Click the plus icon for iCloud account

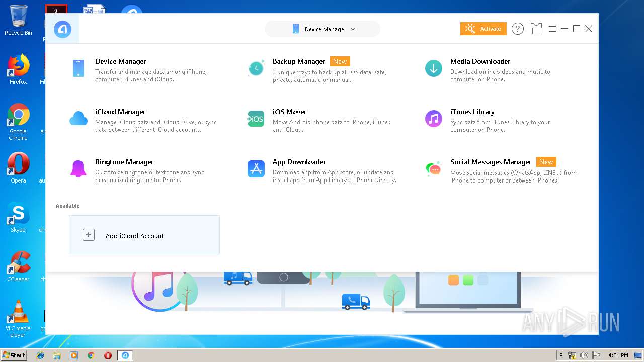coord(89,235)
